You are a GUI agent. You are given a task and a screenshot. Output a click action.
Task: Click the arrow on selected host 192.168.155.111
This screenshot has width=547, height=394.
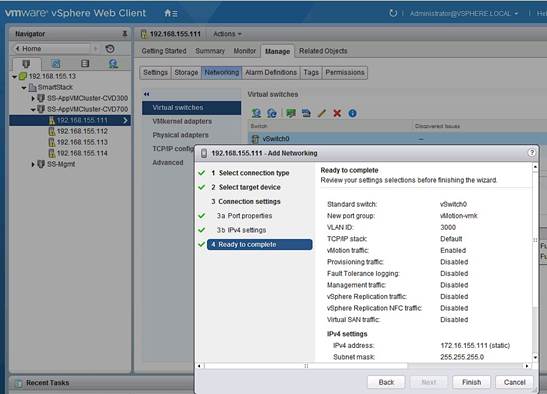click(x=125, y=120)
